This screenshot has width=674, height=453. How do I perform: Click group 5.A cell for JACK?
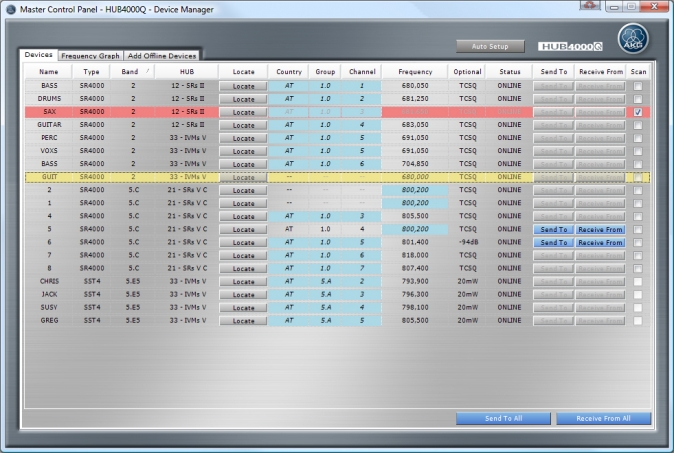pyautogui.click(x=325, y=294)
